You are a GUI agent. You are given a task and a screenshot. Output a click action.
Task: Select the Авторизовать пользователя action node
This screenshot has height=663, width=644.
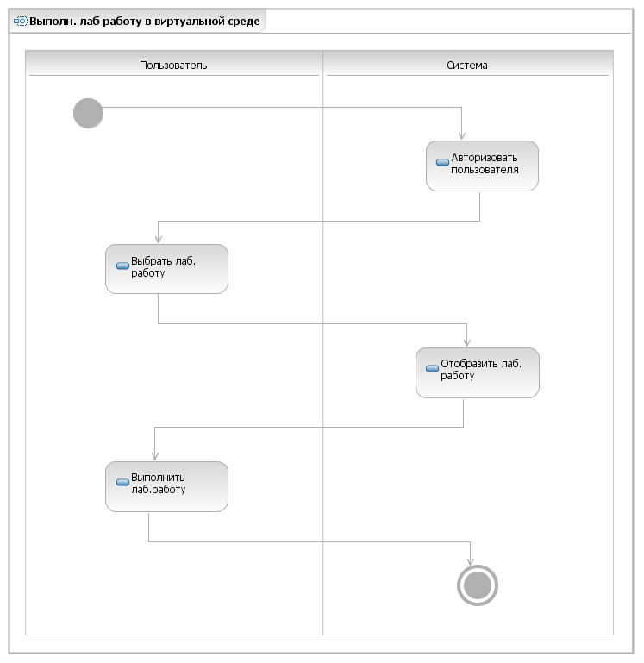coord(482,166)
